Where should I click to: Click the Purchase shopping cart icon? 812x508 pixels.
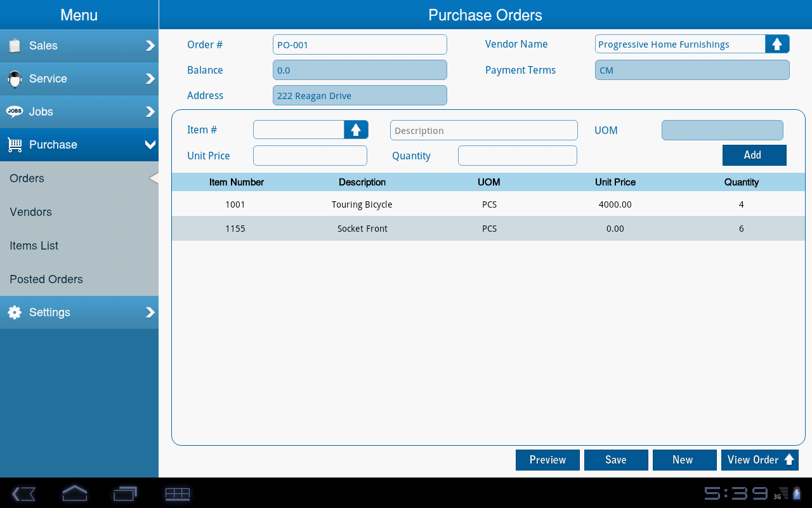pyautogui.click(x=15, y=145)
